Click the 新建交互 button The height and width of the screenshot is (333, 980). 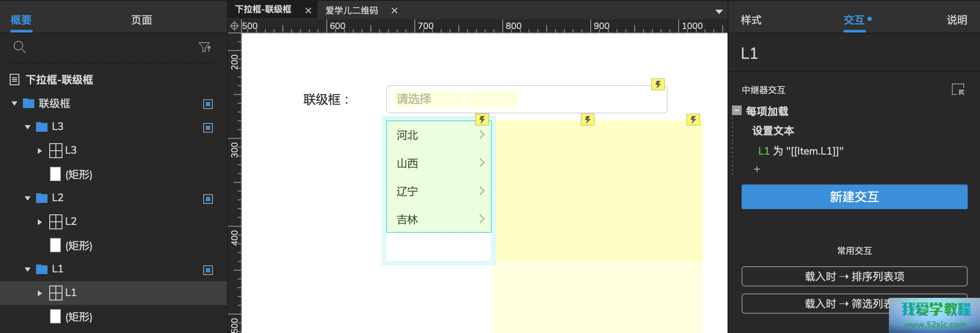(x=854, y=197)
